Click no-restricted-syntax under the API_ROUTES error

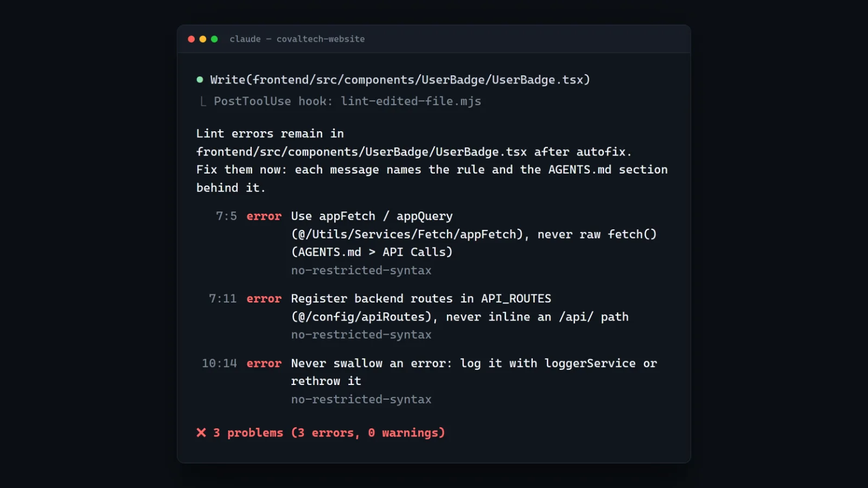click(x=361, y=335)
